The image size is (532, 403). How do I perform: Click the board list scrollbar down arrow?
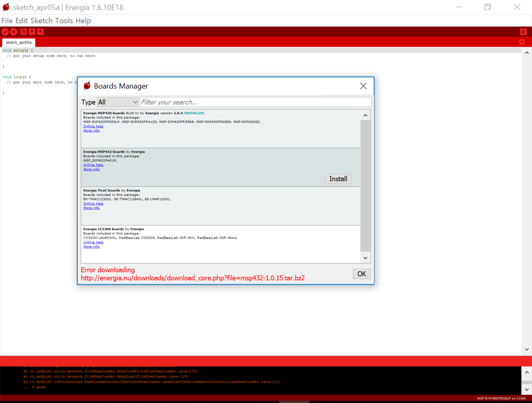click(x=365, y=258)
